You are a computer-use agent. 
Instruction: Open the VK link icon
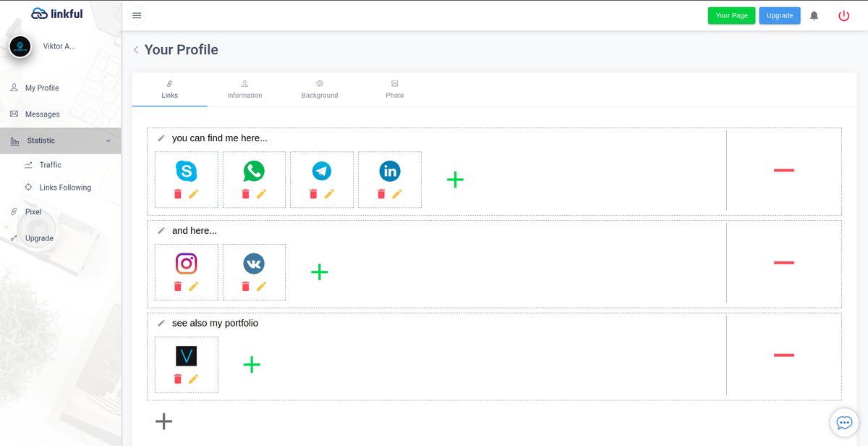tap(254, 264)
